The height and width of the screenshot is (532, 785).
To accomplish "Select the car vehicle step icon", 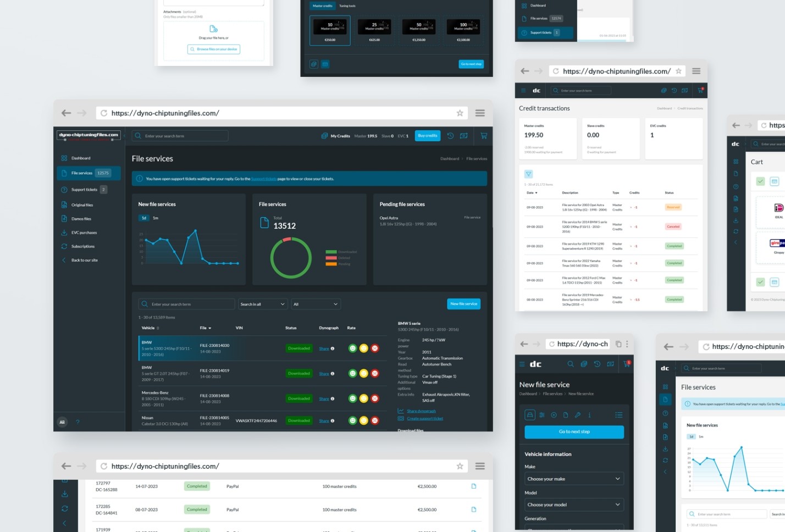I will pos(530,415).
